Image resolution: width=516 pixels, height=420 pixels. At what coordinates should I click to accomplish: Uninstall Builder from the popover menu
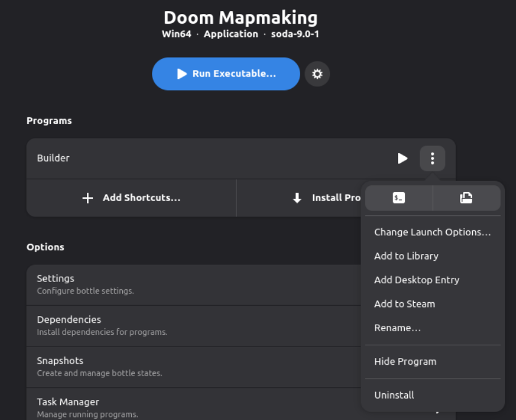(394, 395)
